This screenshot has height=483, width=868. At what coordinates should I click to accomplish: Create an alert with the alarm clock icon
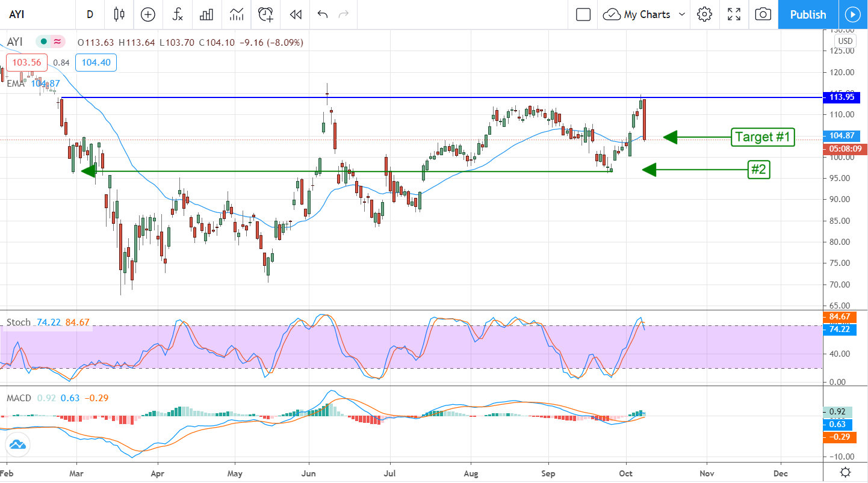(265, 14)
